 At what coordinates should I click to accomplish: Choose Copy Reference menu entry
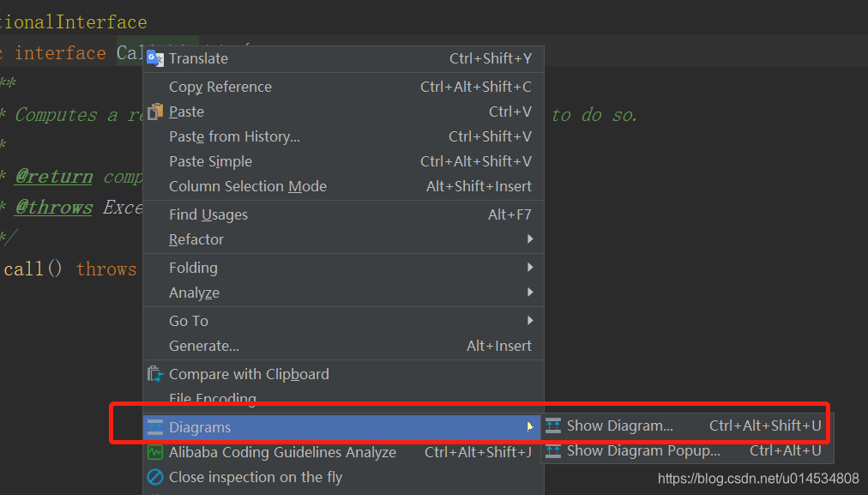click(343, 87)
